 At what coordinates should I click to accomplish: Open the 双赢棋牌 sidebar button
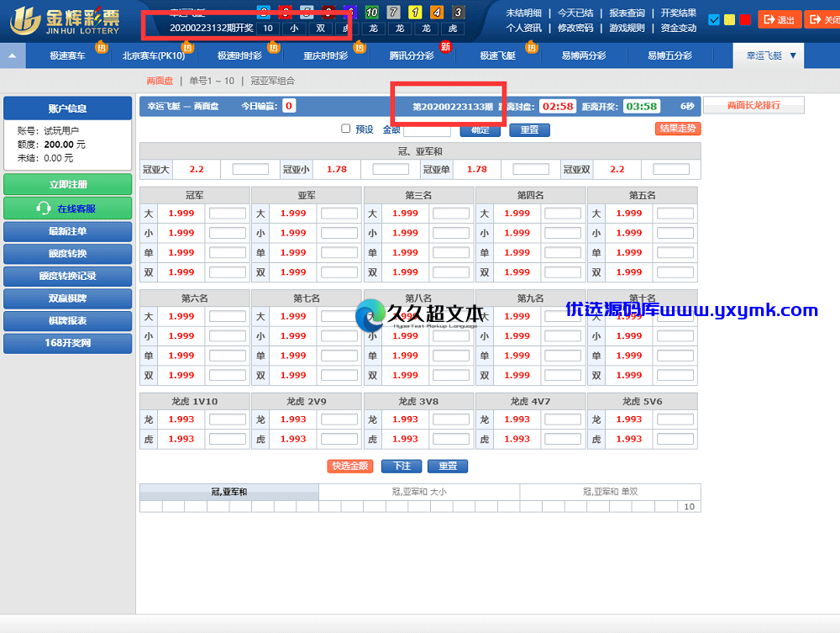[67, 298]
